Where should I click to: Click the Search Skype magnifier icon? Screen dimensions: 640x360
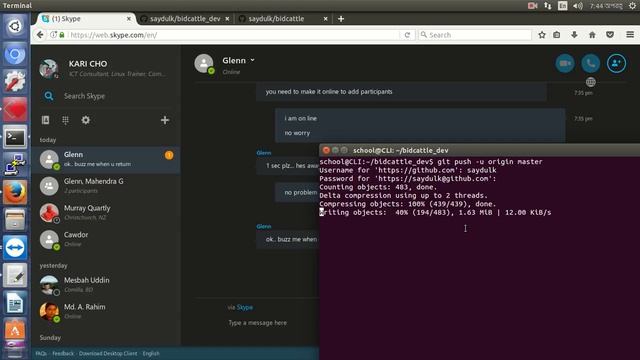[x=49, y=96]
